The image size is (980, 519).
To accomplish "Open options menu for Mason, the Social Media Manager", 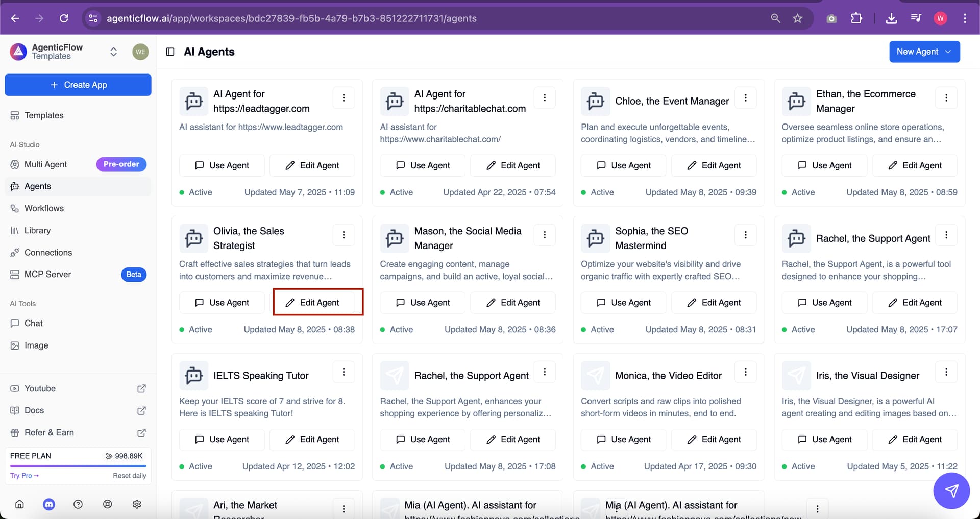I will coord(545,235).
